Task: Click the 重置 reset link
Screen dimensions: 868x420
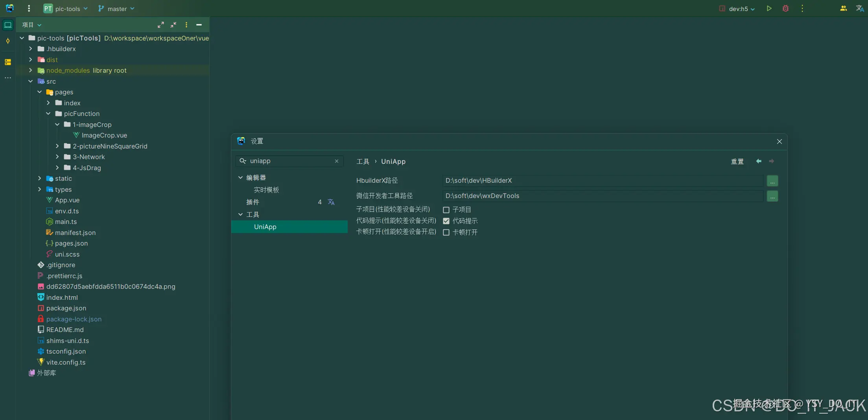Action: [x=737, y=161]
